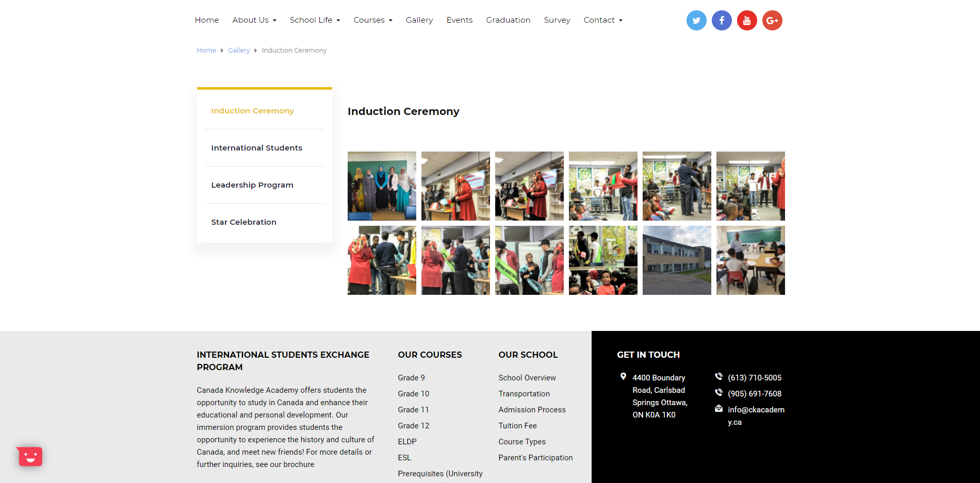This screenshot has height=483, width=980.
Task: Open Gallery in the top navigation
Action: pyautogui.click(x=419, y=20)
